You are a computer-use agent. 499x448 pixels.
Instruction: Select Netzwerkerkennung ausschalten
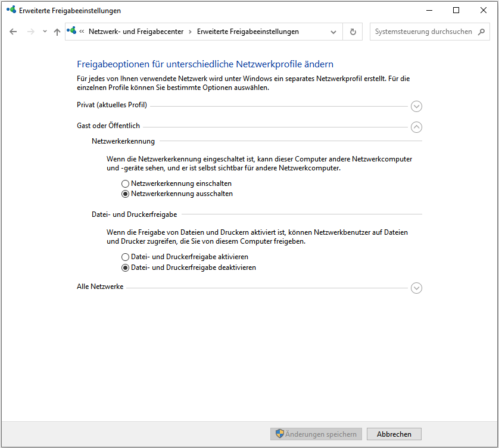125,194
